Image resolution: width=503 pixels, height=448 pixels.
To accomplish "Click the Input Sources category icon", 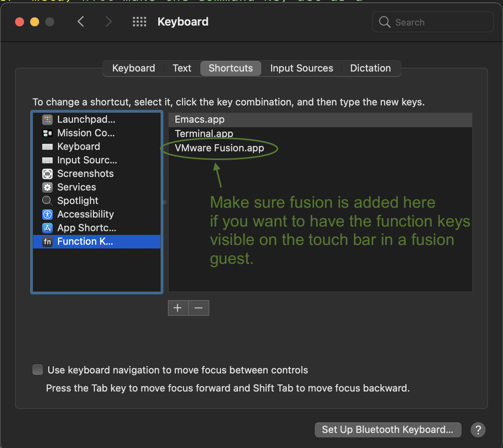I will point(47,160).
